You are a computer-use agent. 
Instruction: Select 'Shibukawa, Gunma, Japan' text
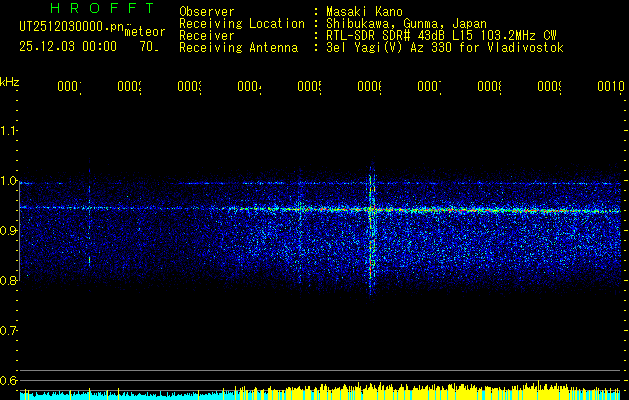tap(406, 24)
